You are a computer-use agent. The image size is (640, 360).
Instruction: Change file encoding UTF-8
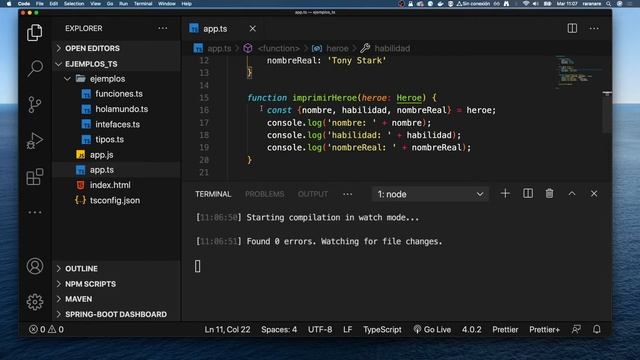click(320, 329)
